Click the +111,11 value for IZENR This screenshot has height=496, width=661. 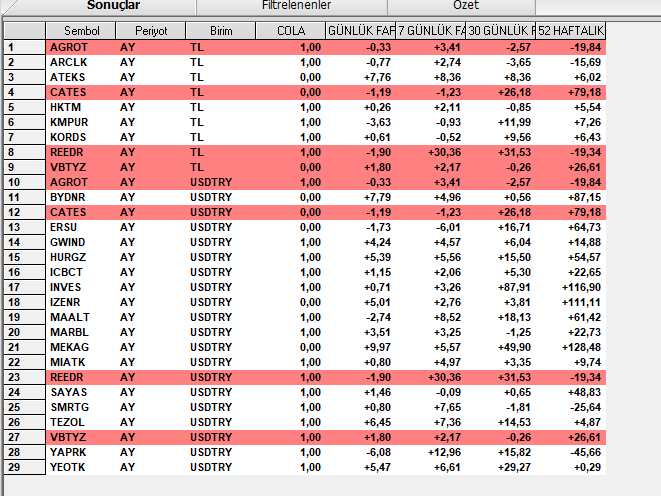pyautogui.click(x=581, y=302)
